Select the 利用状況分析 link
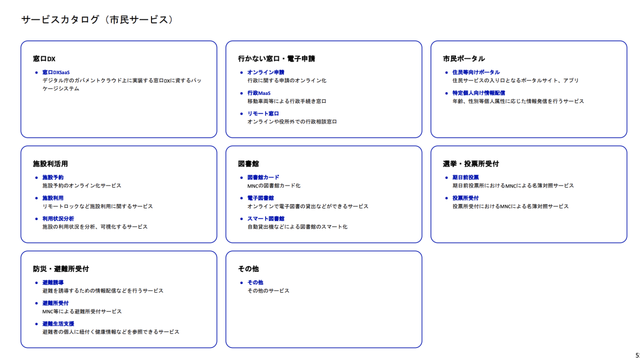Screen dimensions: 640x364 pos(58,219)
